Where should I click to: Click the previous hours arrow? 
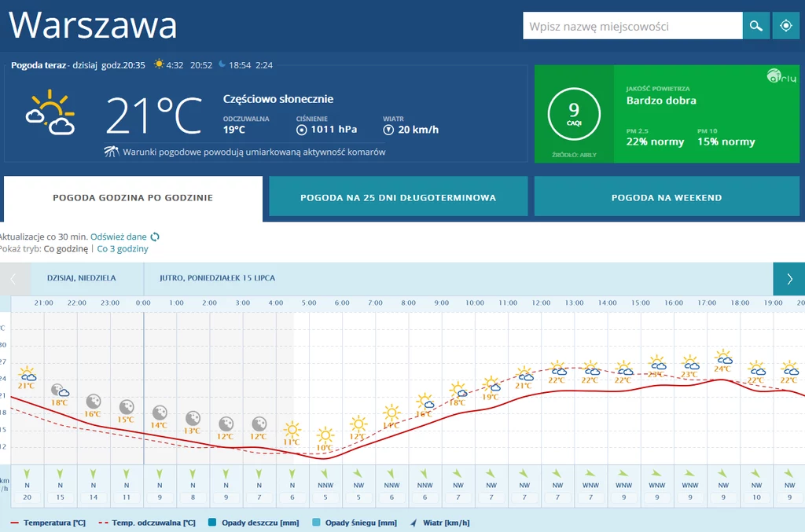[14, 279]
